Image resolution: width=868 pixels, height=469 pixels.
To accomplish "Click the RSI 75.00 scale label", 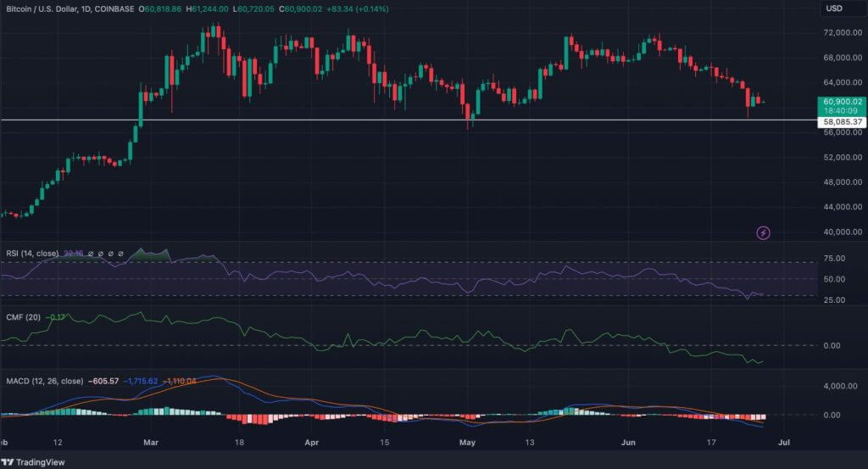I will (x=834, y=259).
